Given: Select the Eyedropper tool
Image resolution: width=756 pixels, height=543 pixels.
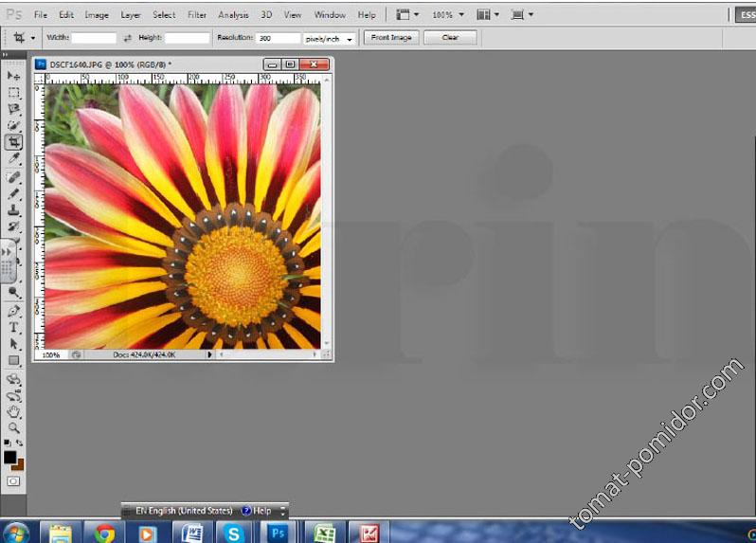Looking at the screenshot, I should click(13, 158).
